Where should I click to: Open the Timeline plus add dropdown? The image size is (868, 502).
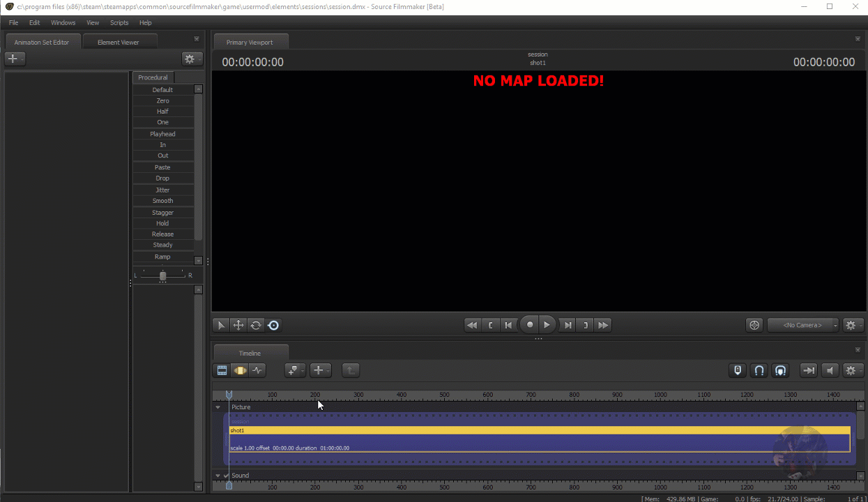321,370
